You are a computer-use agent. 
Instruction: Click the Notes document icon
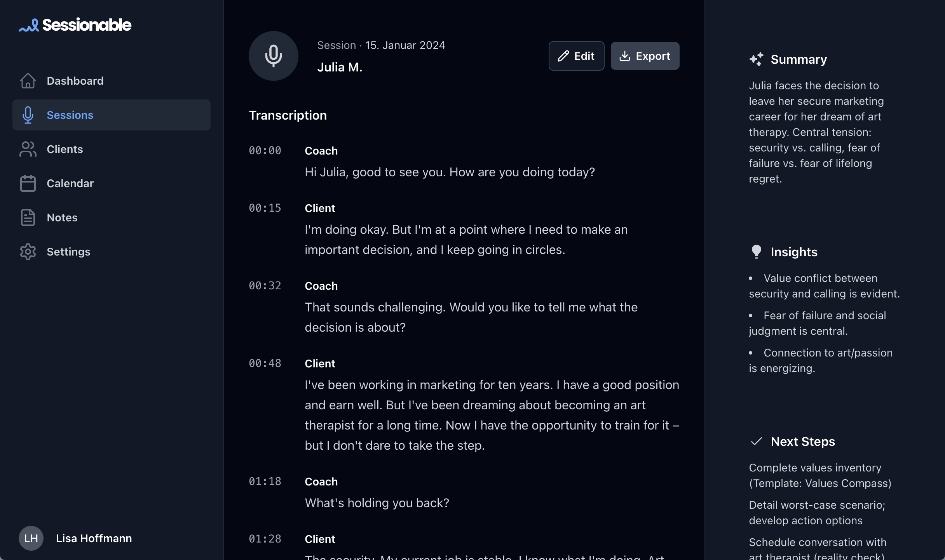point(28,217)
